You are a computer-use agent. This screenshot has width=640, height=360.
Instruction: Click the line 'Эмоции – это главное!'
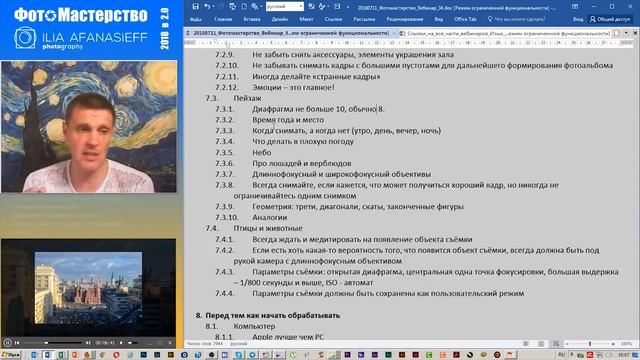(293, 87)
